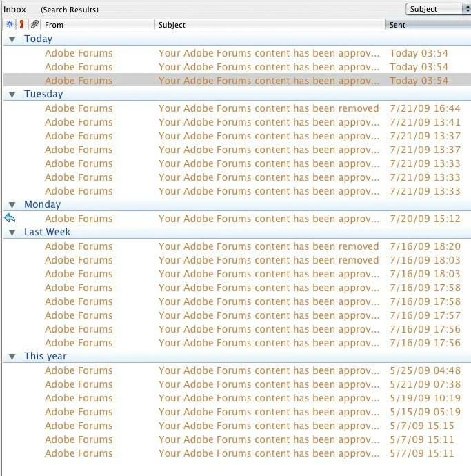Sort by the red priority column icon

[21, 24]
